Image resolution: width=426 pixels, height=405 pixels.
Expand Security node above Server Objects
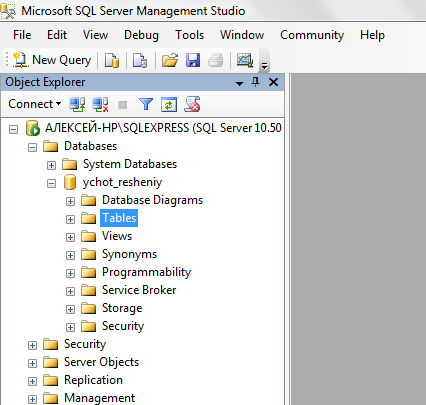(x=32, y=345)
